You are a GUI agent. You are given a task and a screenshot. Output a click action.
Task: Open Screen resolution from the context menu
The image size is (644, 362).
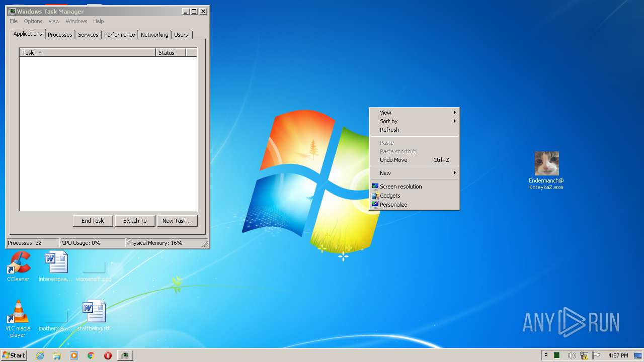(414, 187)
